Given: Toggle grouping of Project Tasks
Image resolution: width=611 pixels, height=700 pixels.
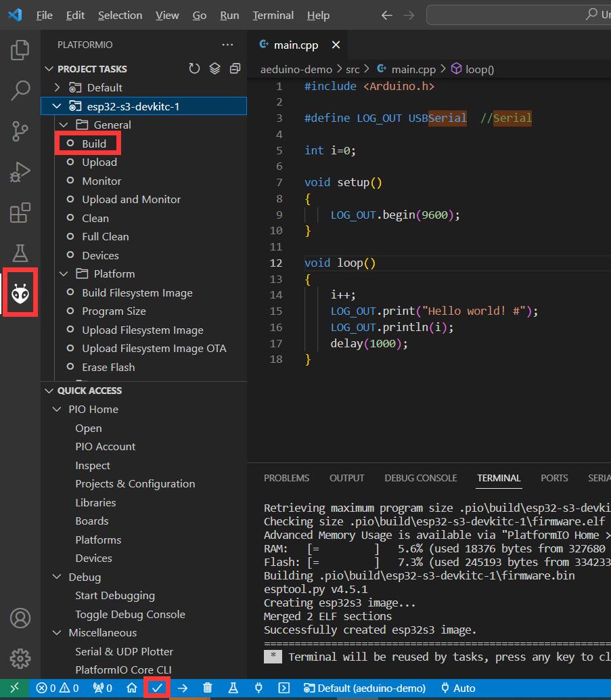Looking at the screenshot, I should (214, 68).
